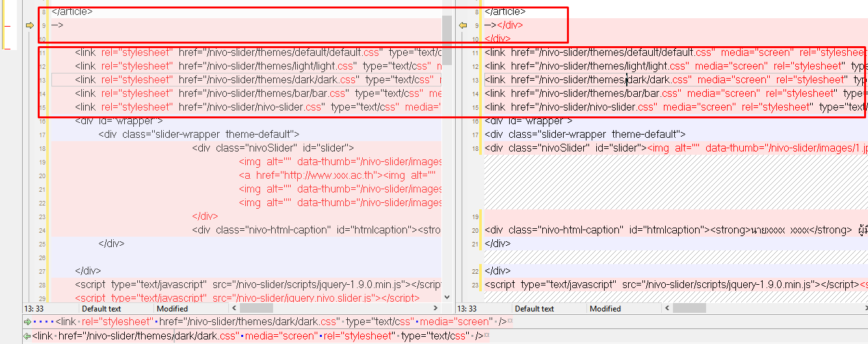Click bar.css link line in right pane
868x344 pixels.
676,94
